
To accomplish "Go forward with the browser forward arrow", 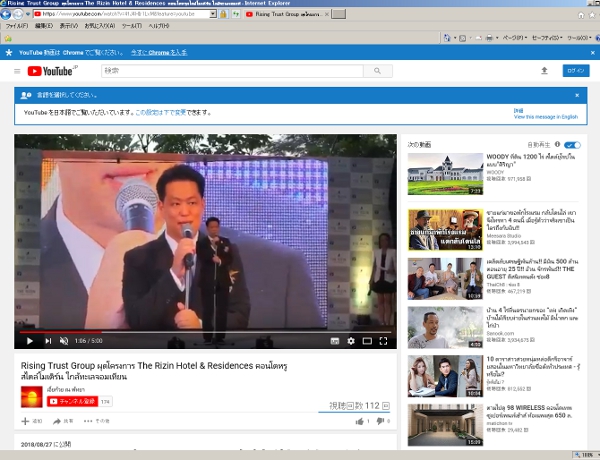I will tap(18, 14).
